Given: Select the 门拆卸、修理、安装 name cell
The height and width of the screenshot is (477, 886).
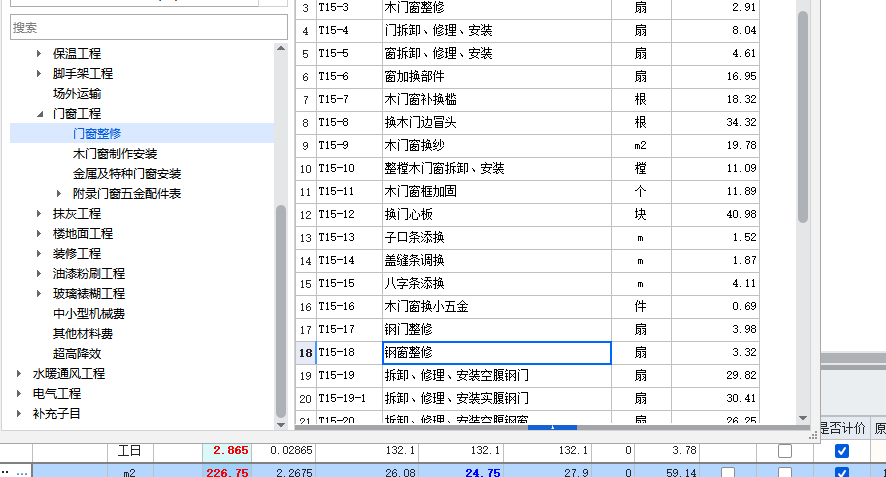Looking at the screenshot, I should (497, 31).
